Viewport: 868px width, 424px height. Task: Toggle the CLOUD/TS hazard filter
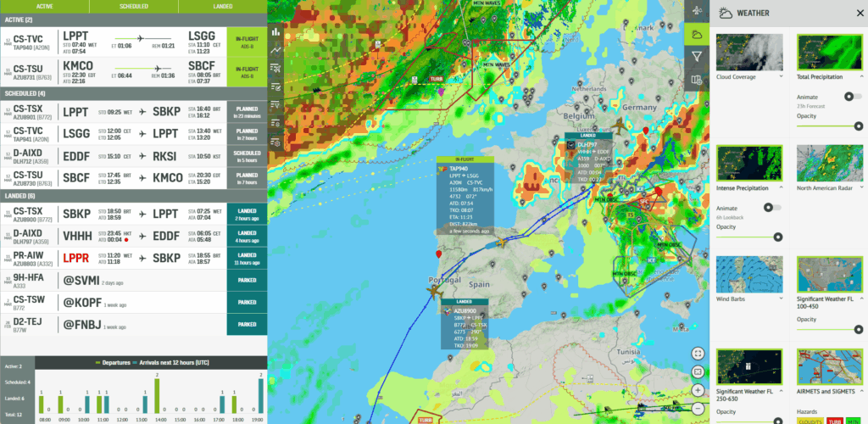pyautogui.click(x=810, y=421)
